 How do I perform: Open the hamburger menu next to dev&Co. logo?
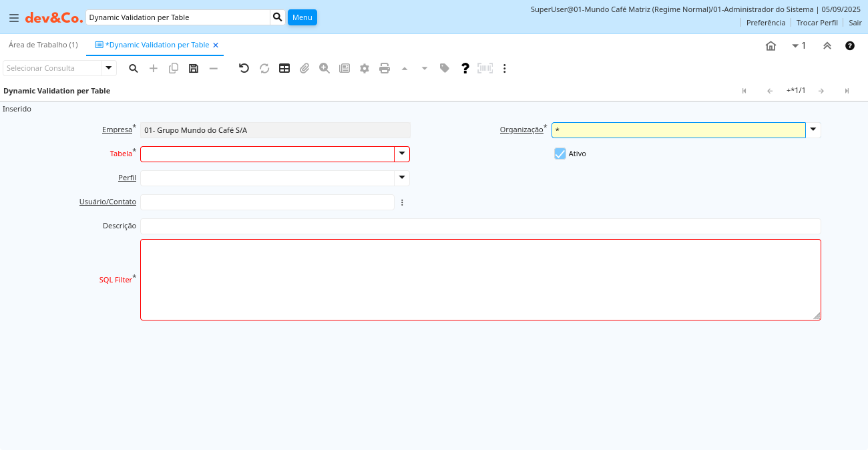click(14, 18)
